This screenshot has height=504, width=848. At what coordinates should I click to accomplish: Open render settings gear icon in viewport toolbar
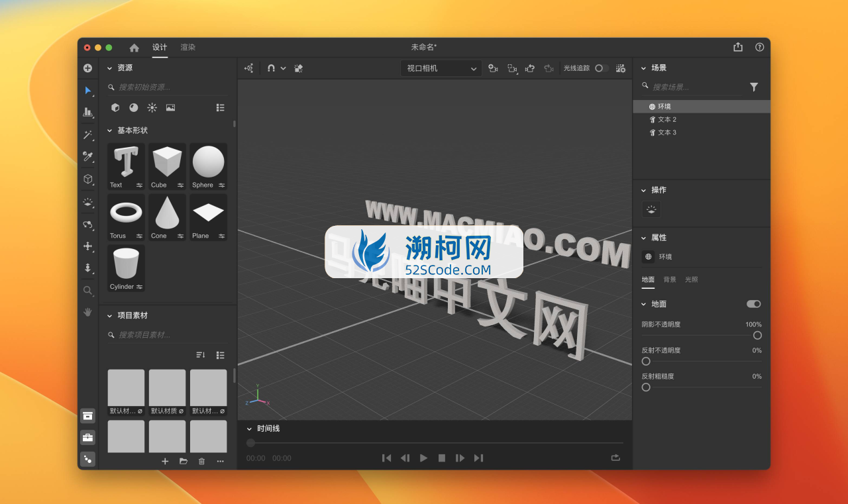click(x=621, y=68)
